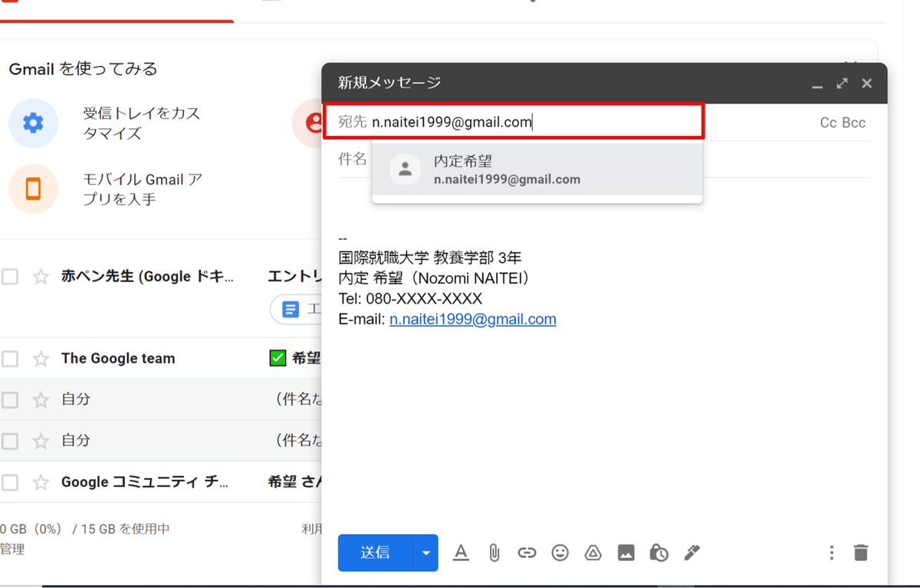Insert a photo into the email
Image resolution: width=920 pixels, height=588 pixels.
click(x=626, y=553)
